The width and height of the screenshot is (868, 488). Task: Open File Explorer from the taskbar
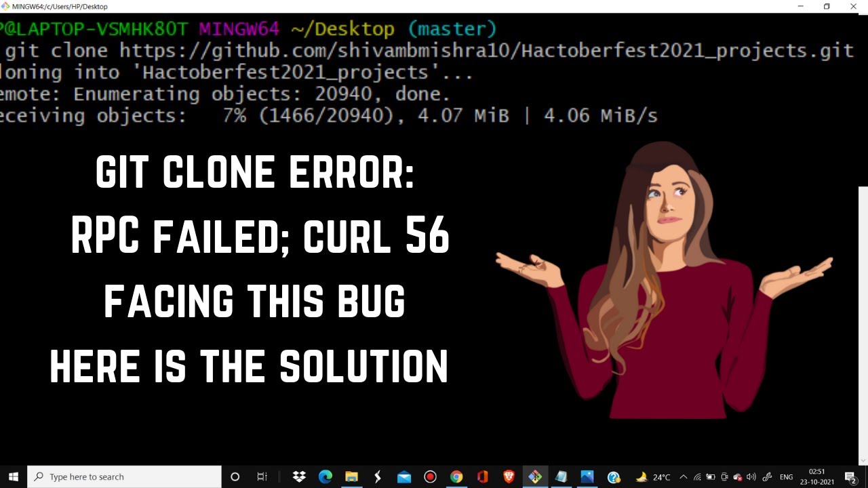351,476
